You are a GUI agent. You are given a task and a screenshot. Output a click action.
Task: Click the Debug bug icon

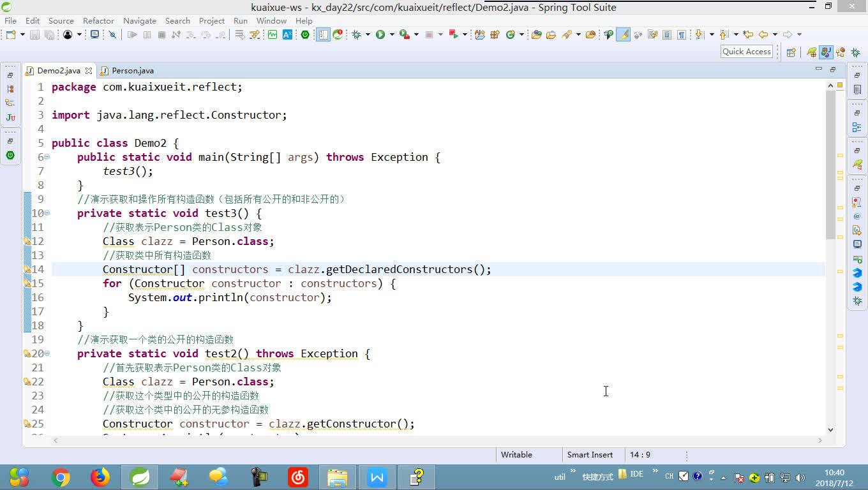356,34
